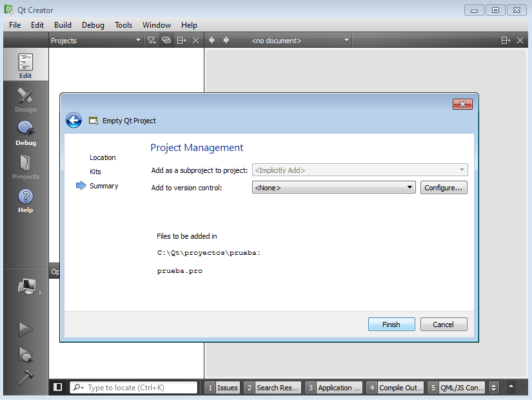Show the Compile Output pane

coord(395,388)
